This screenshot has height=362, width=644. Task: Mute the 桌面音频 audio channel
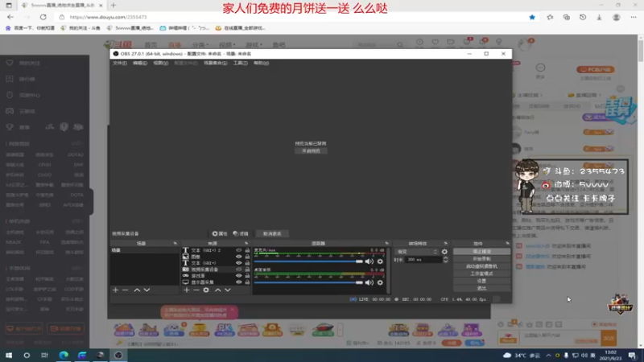[369, 282]
